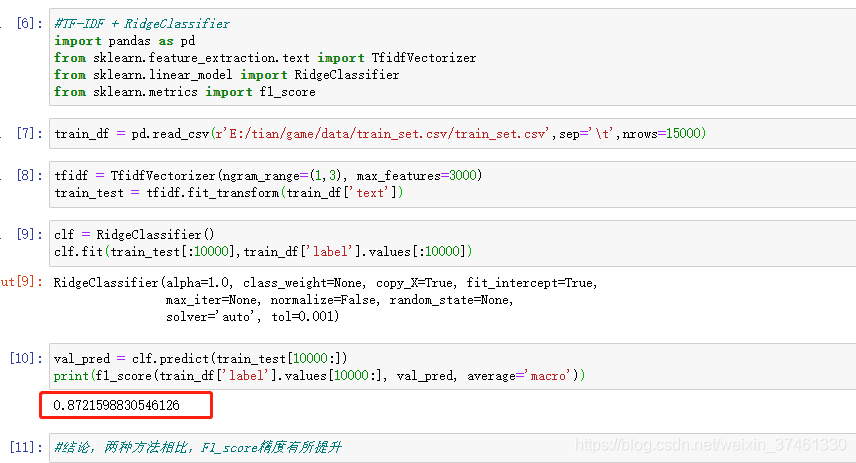
Task: Click the #TF-IDF + RidgeClassifier comment
Action: (x=142, y=23)
